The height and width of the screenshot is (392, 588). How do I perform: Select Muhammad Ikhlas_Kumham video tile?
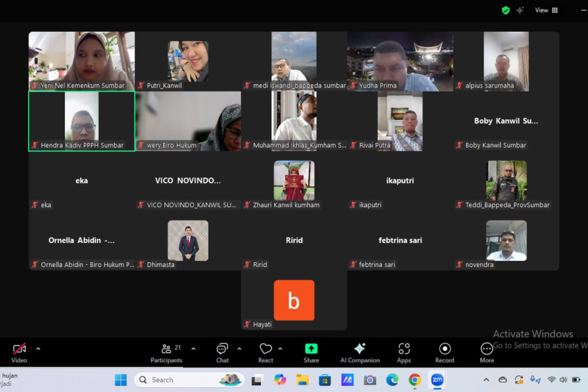coord(294,121)
